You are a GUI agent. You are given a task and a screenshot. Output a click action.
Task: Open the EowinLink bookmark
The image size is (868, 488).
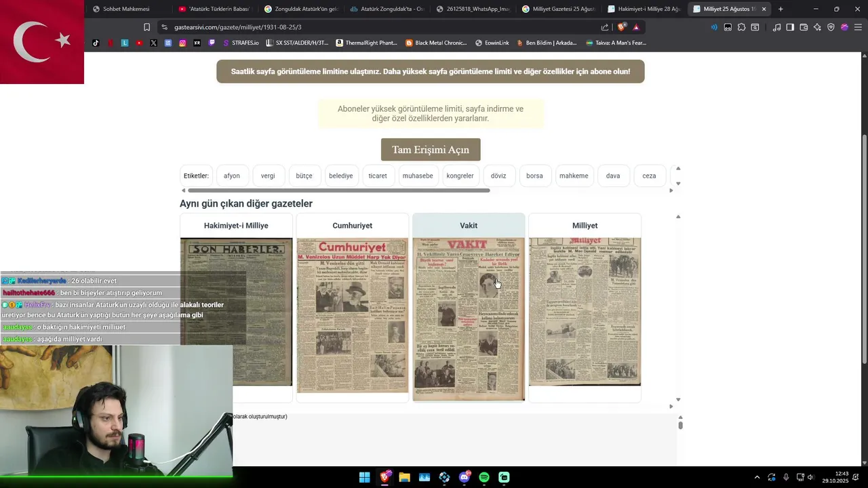492,43
